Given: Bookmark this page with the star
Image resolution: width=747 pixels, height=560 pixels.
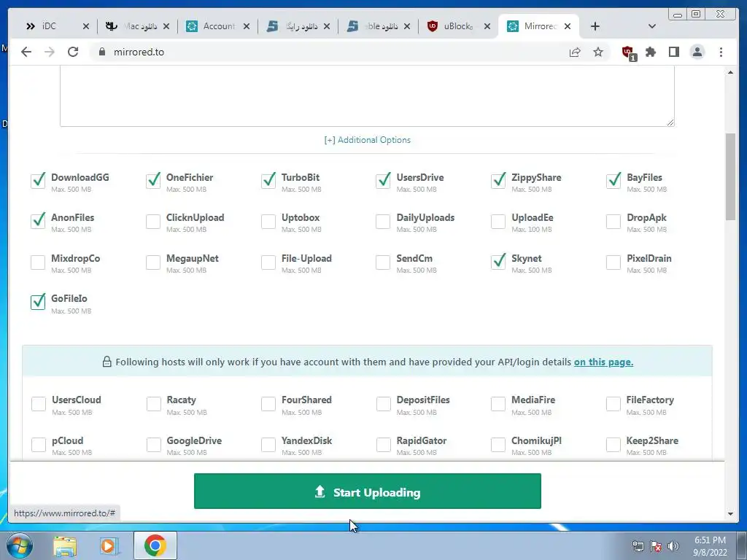Looking at the screenshot, I should pos(598,52).
